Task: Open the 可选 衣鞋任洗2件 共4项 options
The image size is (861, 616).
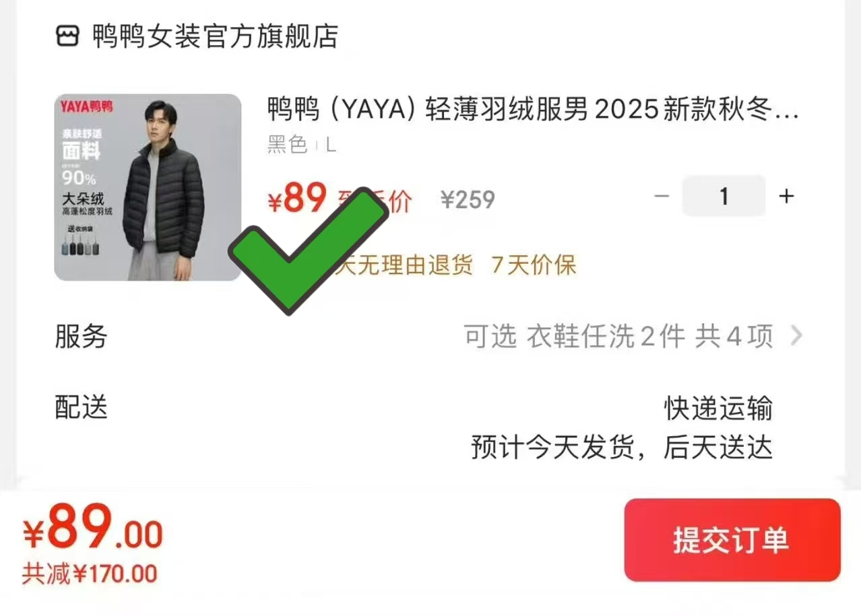Action: (x=618, y=336)
